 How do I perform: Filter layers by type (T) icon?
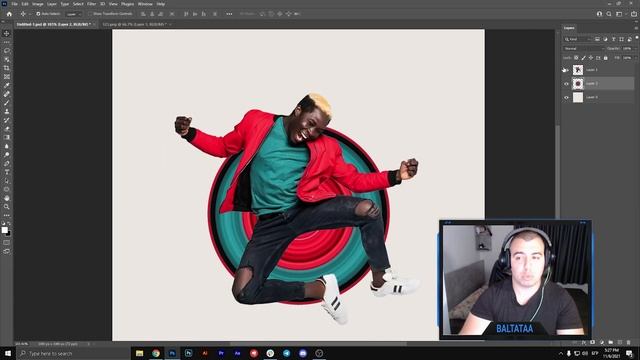pos(613,39)
